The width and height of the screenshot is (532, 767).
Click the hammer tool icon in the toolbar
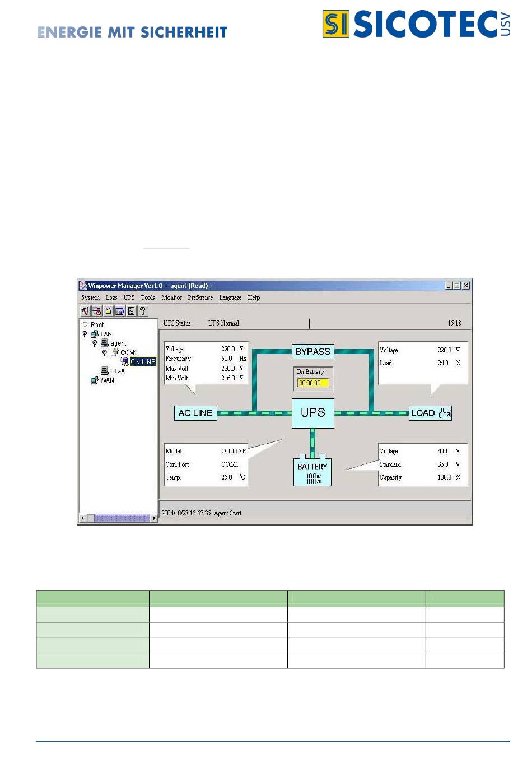[85, 311]
